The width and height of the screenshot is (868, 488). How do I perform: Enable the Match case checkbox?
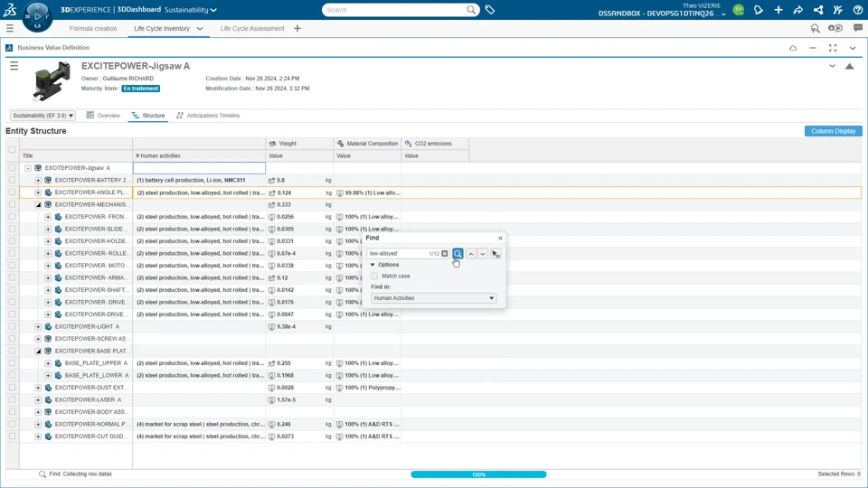(374, 276)
